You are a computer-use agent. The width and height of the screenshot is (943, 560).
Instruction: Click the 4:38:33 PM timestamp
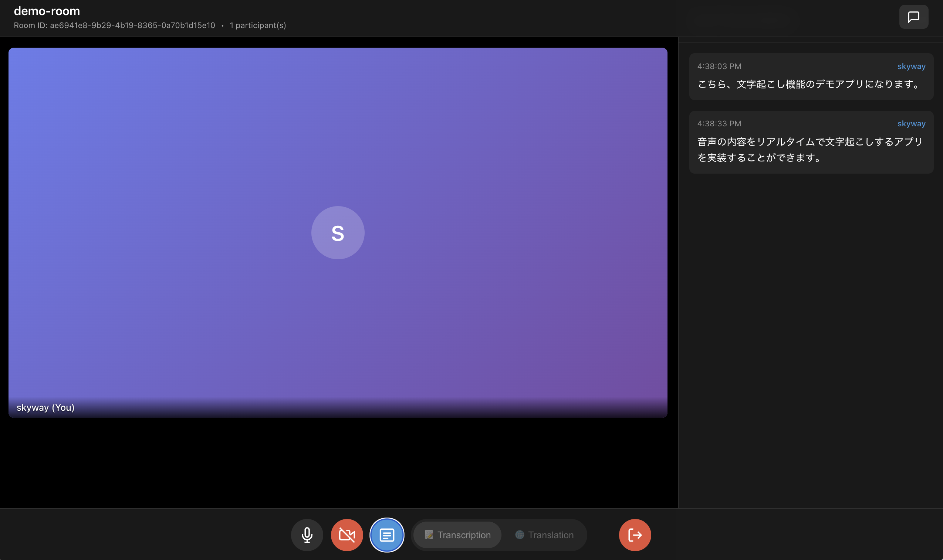pos(719,124)
